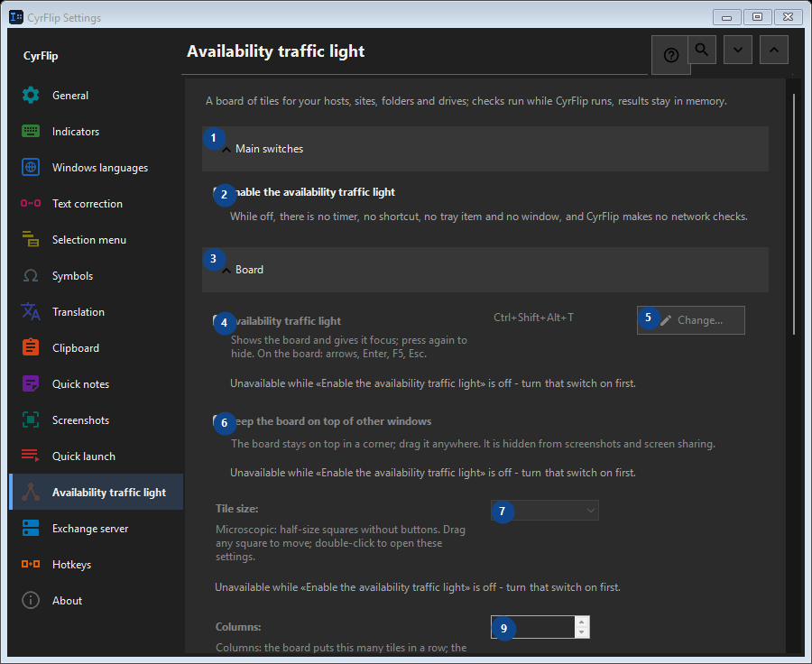Maximize the CyrFlip Settings window
This screenshot has height=664, width=812.
[757, 17]
